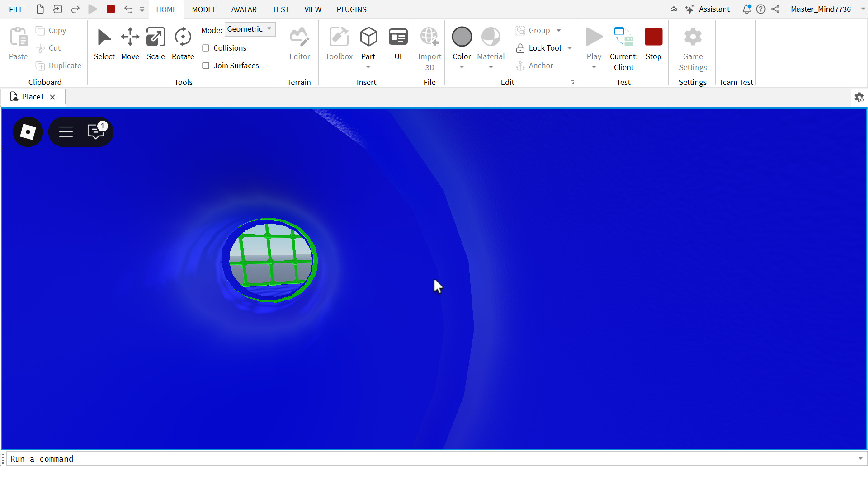Expand the Material options arrow

click(491, 67)
